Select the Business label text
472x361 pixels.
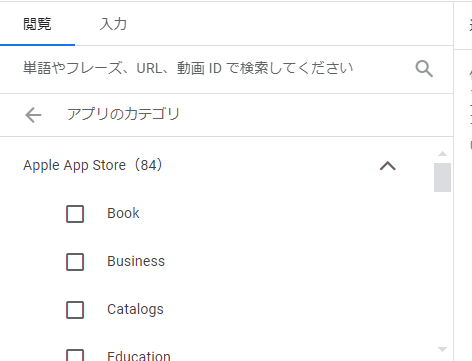pyautogui.click(x=136, y=261)
